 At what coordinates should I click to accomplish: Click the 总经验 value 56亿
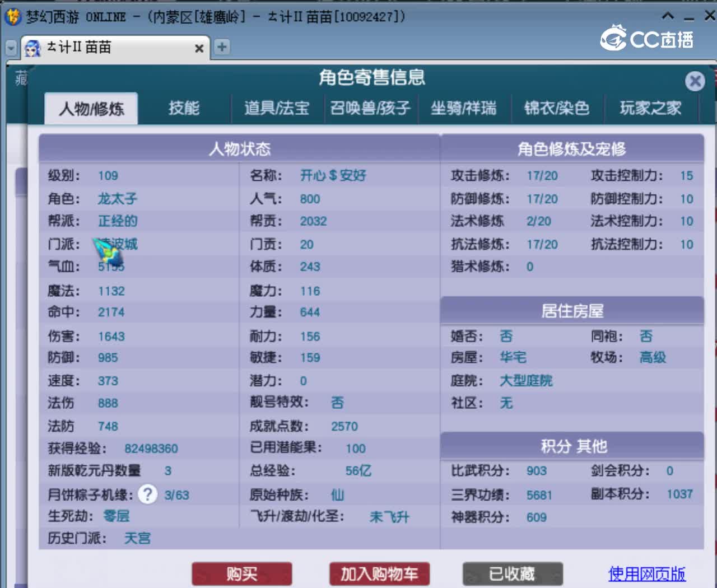click(x=358, y=471)
